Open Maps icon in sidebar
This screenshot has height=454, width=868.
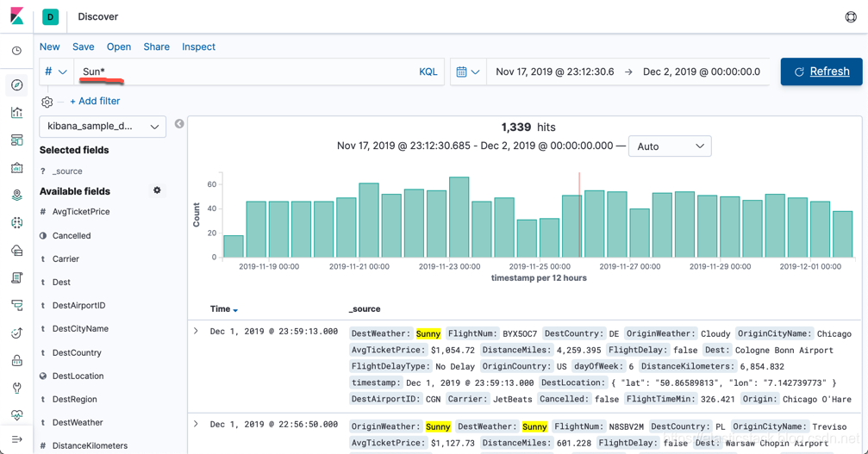click(x=17, y=196)
